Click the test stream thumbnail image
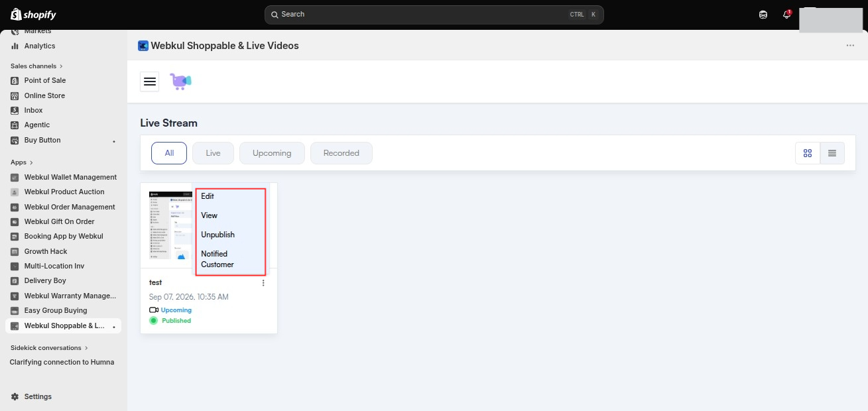This screenshot has height=411, width=868. 170,225
